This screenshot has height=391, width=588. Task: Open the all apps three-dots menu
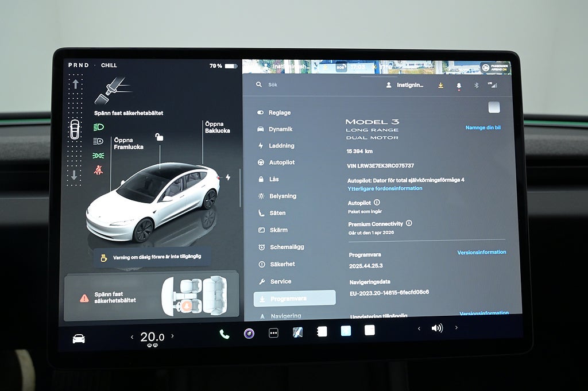click(273, 333)
